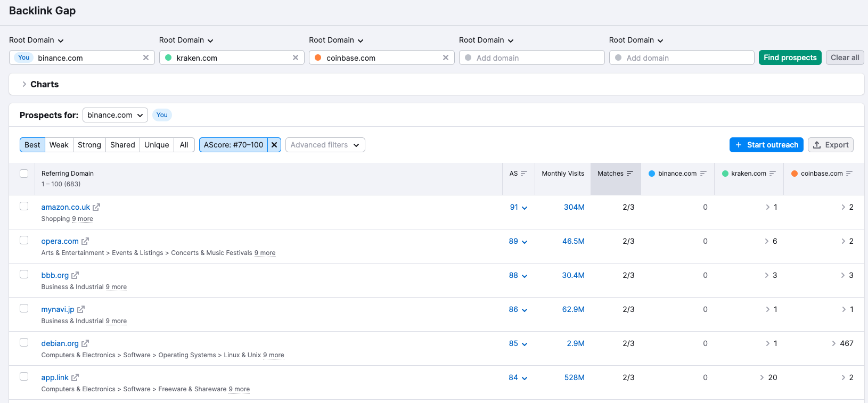Screen dimensions: 868x403
Task: Expand kraken.com backlinks for mynavi.jp
Action: click(x=768, y=309)
